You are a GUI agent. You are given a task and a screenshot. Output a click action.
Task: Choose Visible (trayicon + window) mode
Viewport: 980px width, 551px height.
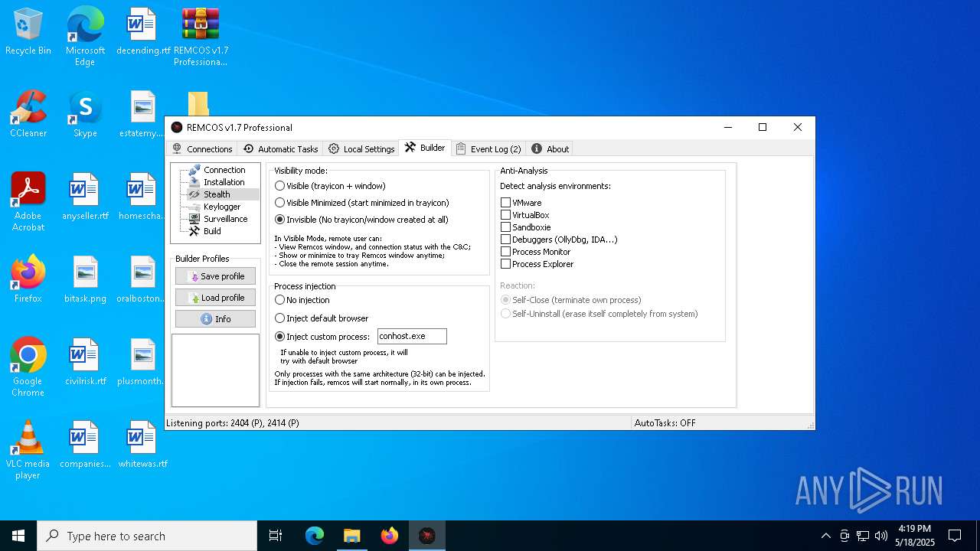330,186
